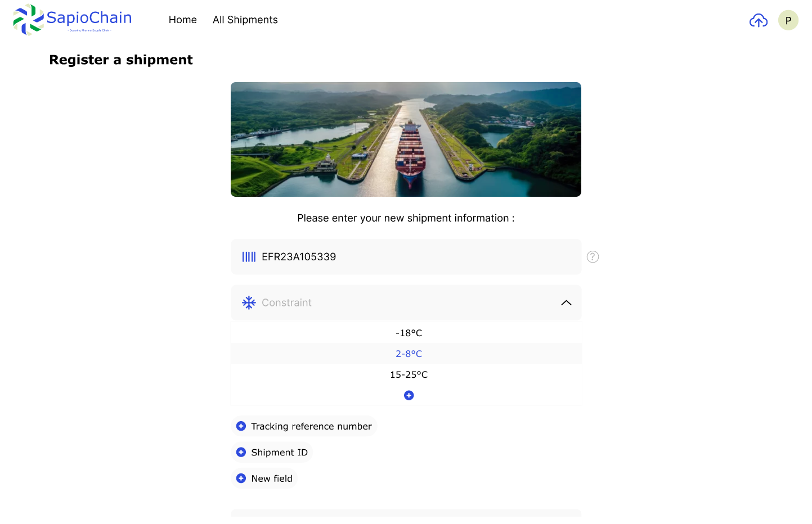Pick the 15-25°C constraint option

click(409, 374)
